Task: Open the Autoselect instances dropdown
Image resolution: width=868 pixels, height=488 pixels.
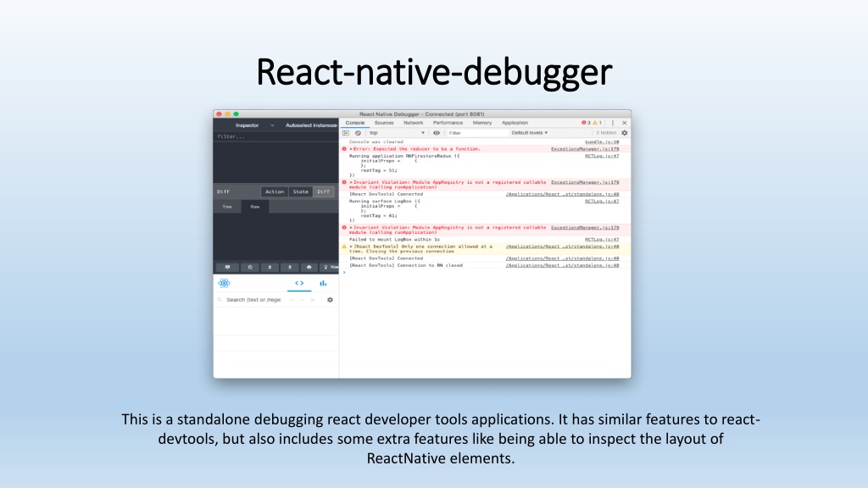Action: click(x=310, y=125)
